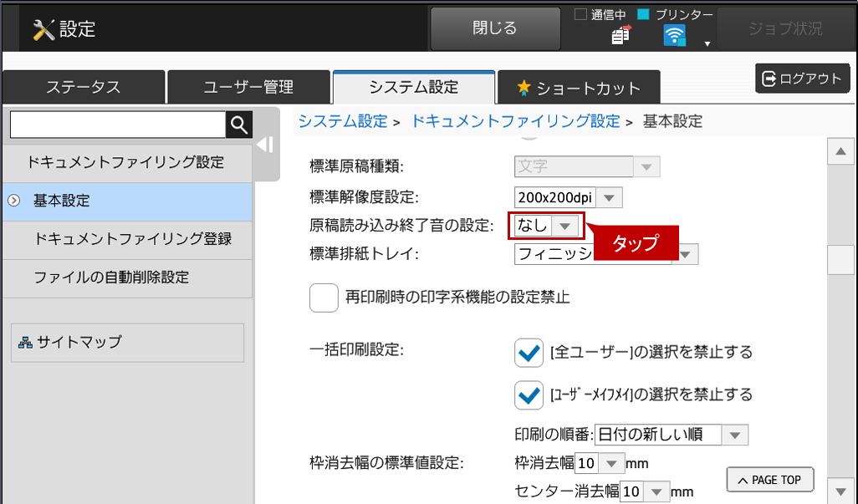Click the sidebar search input field

[x=118, y=125]
